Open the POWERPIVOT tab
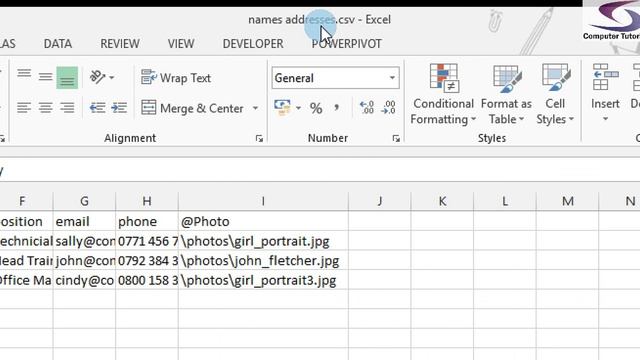Screen dimensions: 640x360 (x=347, y=44)
